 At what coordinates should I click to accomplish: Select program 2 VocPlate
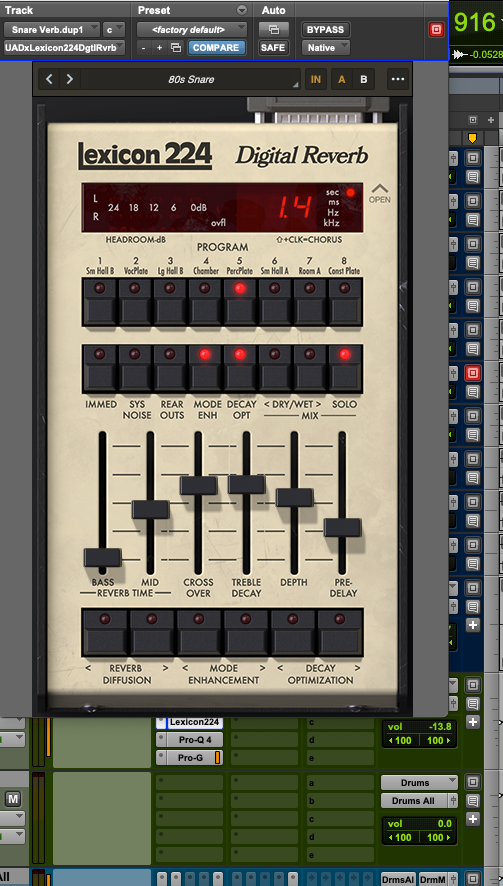pyautogui.click(x=135, y=302)
